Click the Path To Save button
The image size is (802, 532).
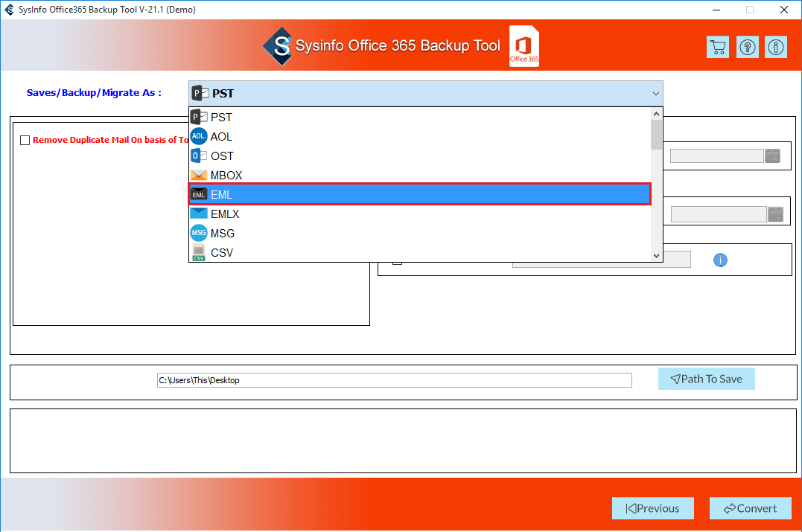point(706,379)
